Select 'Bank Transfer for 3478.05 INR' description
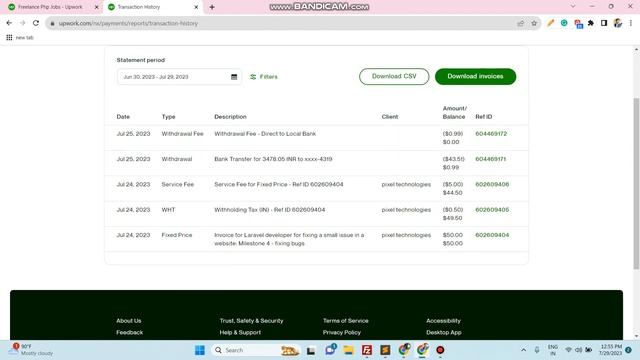Image resolution: width=640 pixels, height=360 pixels. tap(273, 159)
